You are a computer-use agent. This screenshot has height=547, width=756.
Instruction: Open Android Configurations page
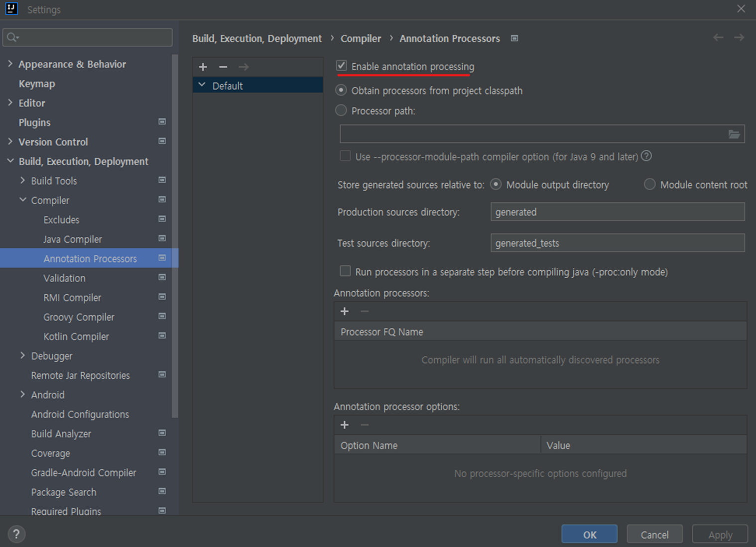pyautogui.click(x=80, y=414)
